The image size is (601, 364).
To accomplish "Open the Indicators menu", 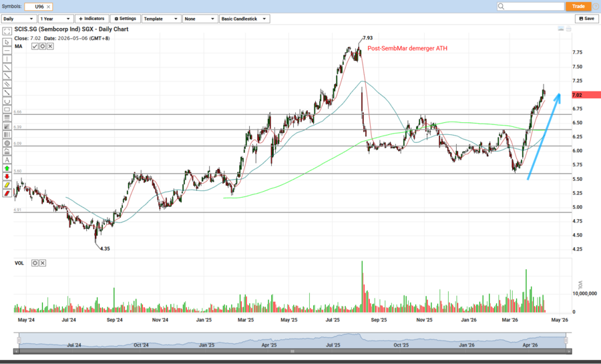I will [91, 19].
